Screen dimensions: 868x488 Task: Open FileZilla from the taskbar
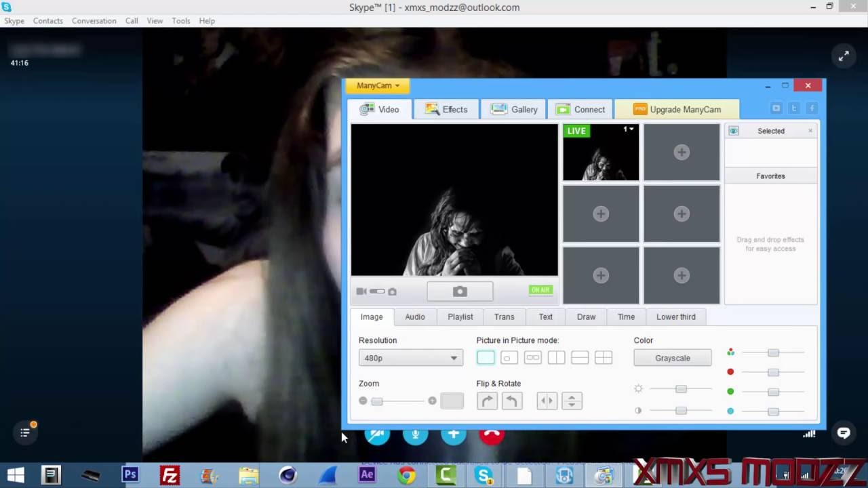point(169,475)
